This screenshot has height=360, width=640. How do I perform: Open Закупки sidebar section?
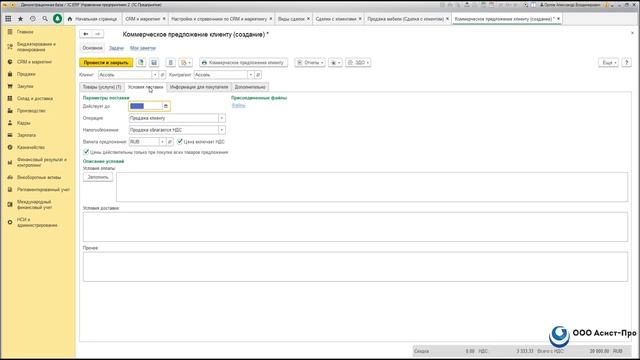tap(25, 86)
